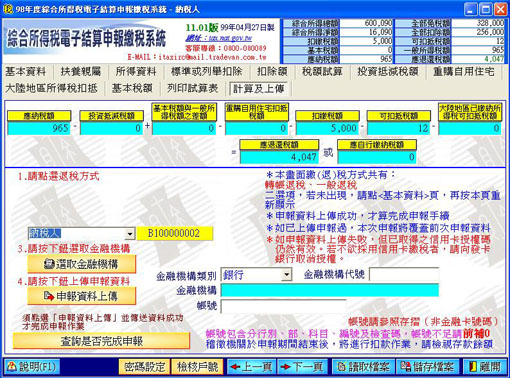510x378 pixels.
Task: Click the yellow ID field B100000002
Action: [x=175, y=233]
